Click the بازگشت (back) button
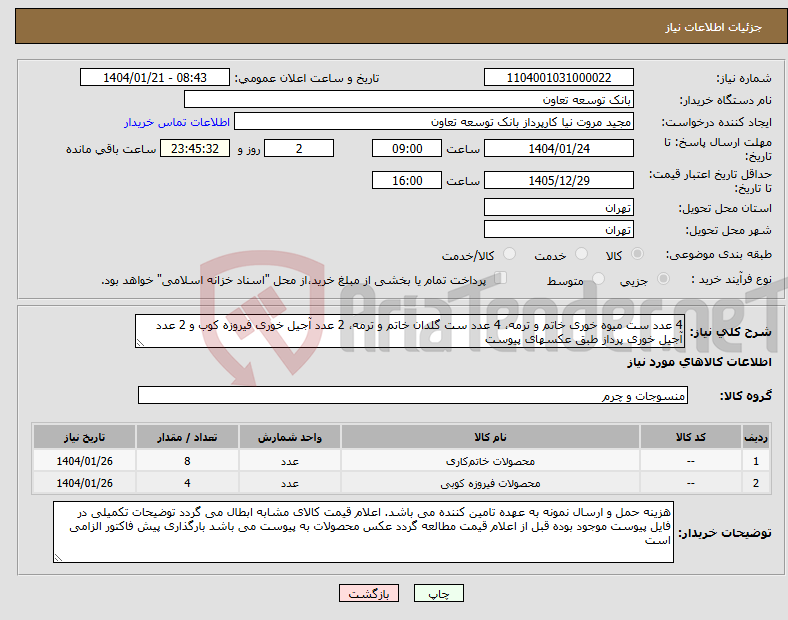Viewport: 788px width, 620px height. (x=369, y=593)
